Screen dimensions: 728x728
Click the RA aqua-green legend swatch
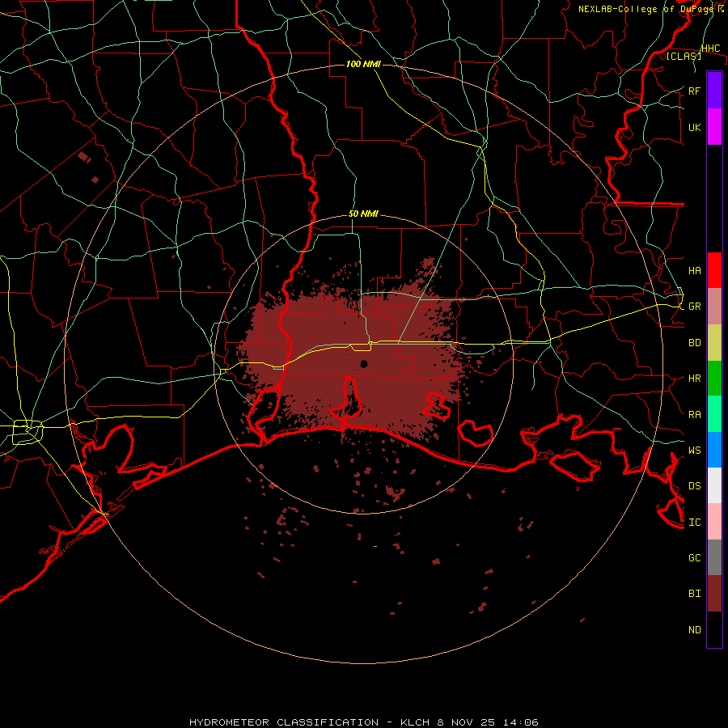click(x=714, y=414)
